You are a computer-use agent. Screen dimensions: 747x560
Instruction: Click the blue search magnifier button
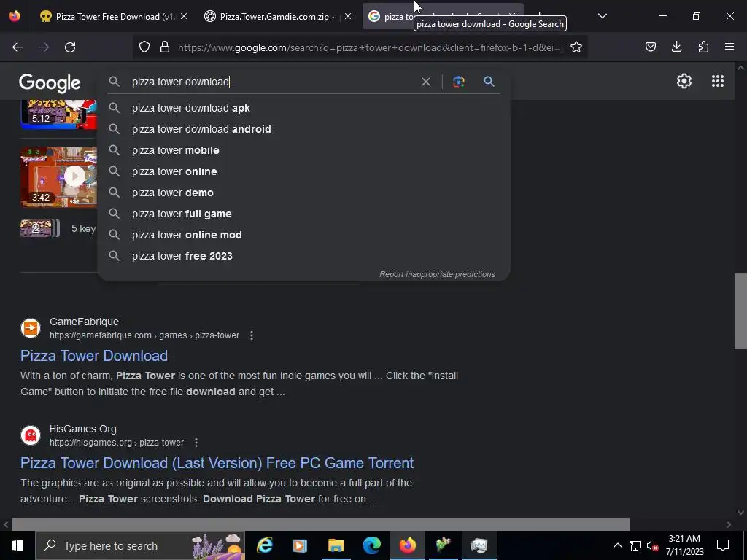click(489, 82)
